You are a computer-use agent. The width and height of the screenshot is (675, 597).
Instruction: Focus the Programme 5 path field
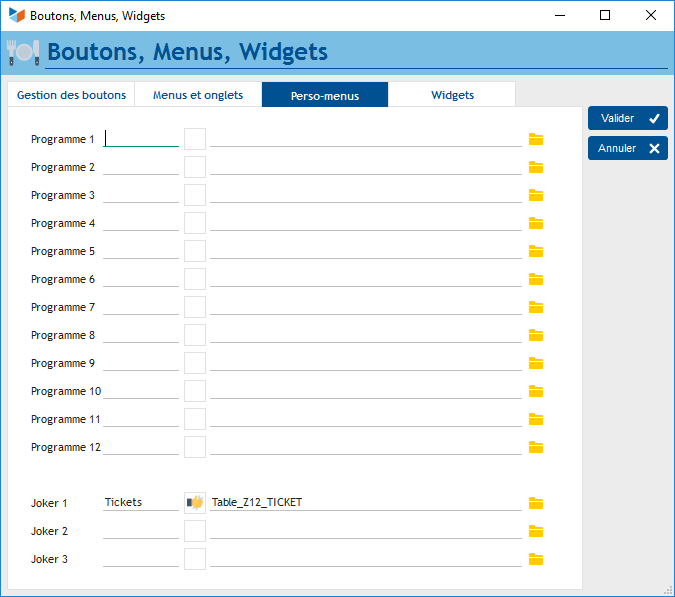(x=365, y=251)
